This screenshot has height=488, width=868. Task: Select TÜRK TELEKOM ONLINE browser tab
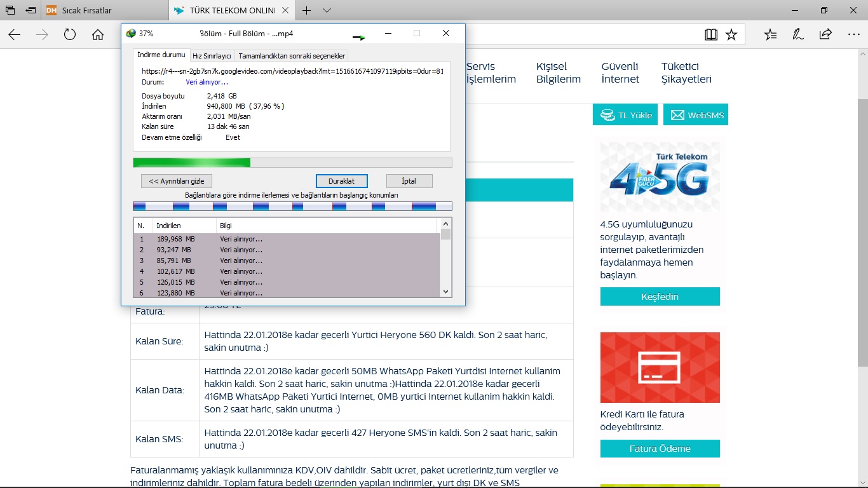tap(231, 10)
